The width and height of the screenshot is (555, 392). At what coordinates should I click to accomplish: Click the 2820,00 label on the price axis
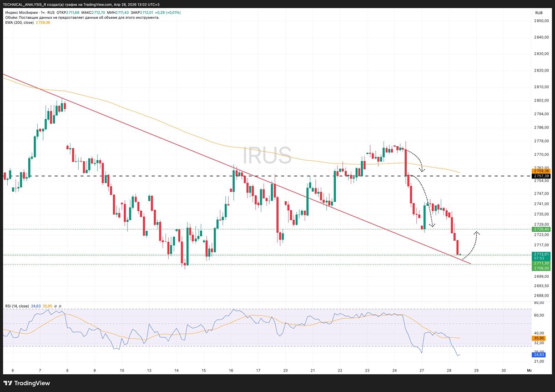(x=541, y=70)
